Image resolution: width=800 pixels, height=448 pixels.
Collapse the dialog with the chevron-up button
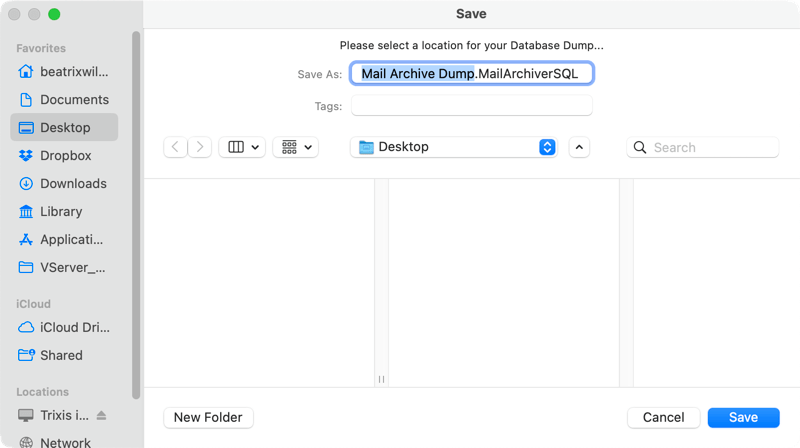pos(579,147)
